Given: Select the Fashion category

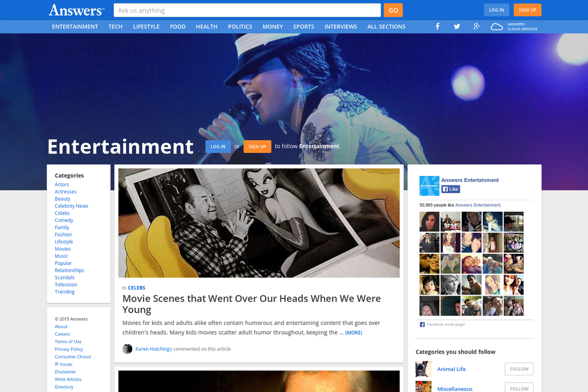Looking at the screenshot, I should tap(63, 235).
